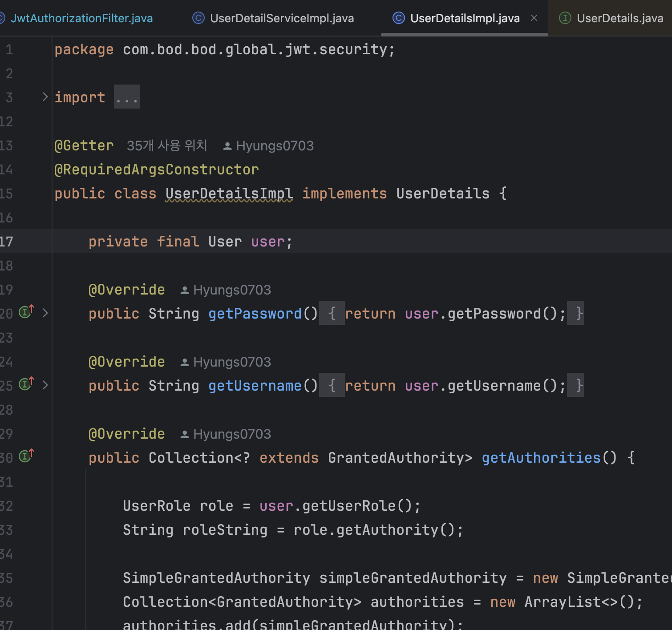Expand getUsername method fold chevron

(x=45, y=385)
